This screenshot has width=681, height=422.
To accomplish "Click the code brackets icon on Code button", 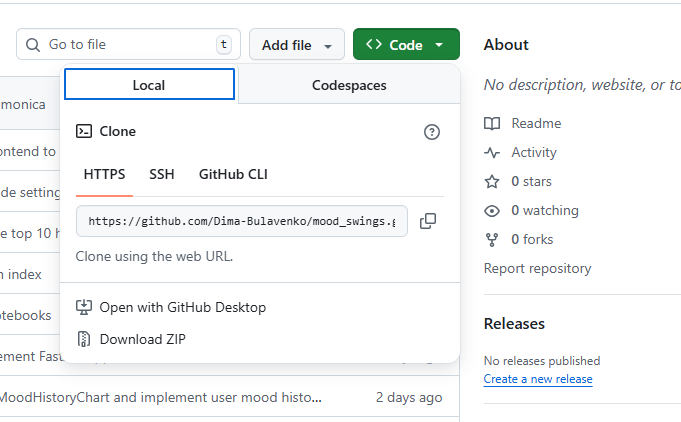I will (374, 44).
